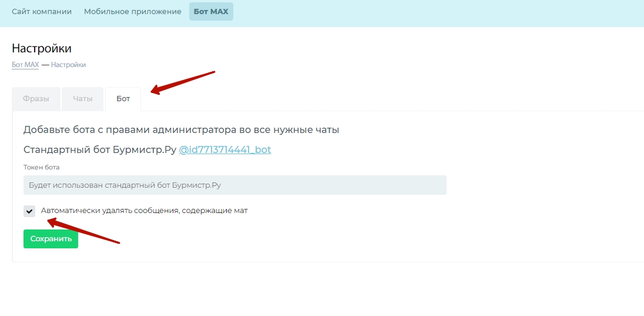Focus the Токен бота input field

[235, 185]
